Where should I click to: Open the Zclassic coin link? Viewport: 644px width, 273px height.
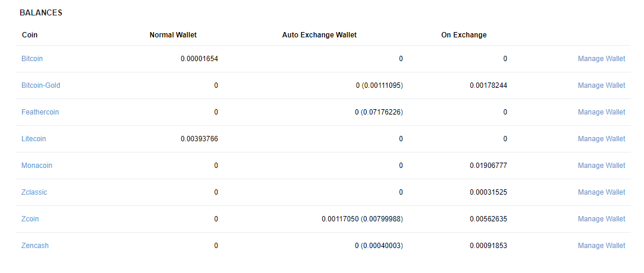click(x=34, y=192)
